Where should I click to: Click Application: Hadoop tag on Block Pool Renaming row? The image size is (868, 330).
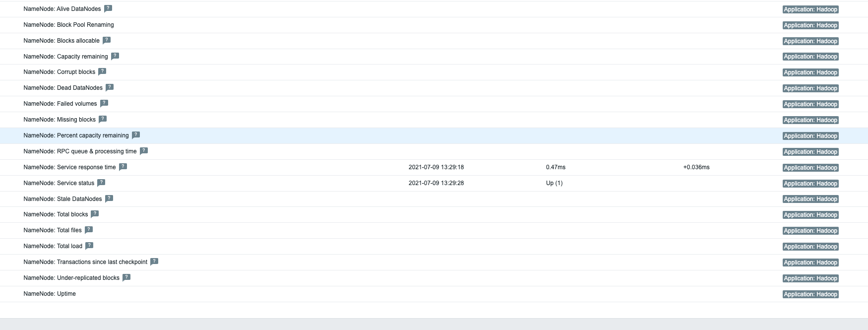pos(810,25)
